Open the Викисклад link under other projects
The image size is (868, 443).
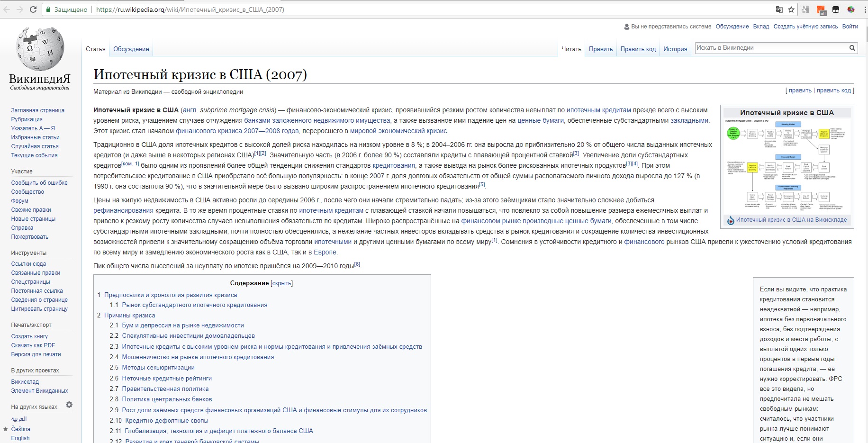pyautogui.click(x=25, y=382)
